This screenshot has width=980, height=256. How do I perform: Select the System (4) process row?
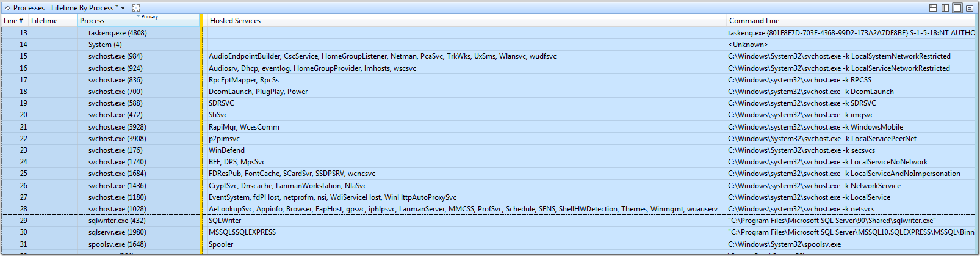pyautogui.click(x=105, y=45)
